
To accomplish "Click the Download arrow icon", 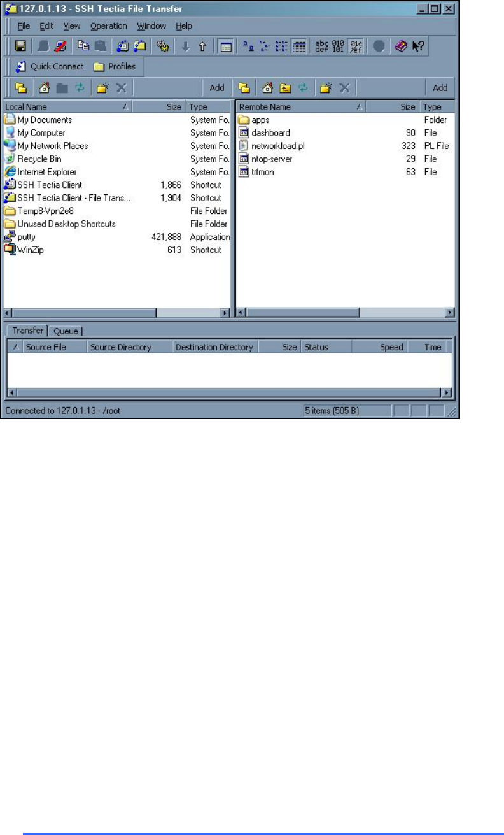I will (x=186, y=46).
